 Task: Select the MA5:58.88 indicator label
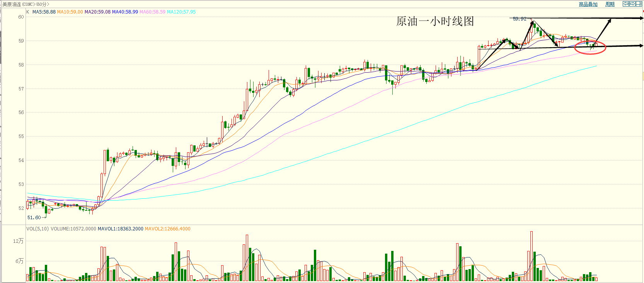[x=44, y=12]
